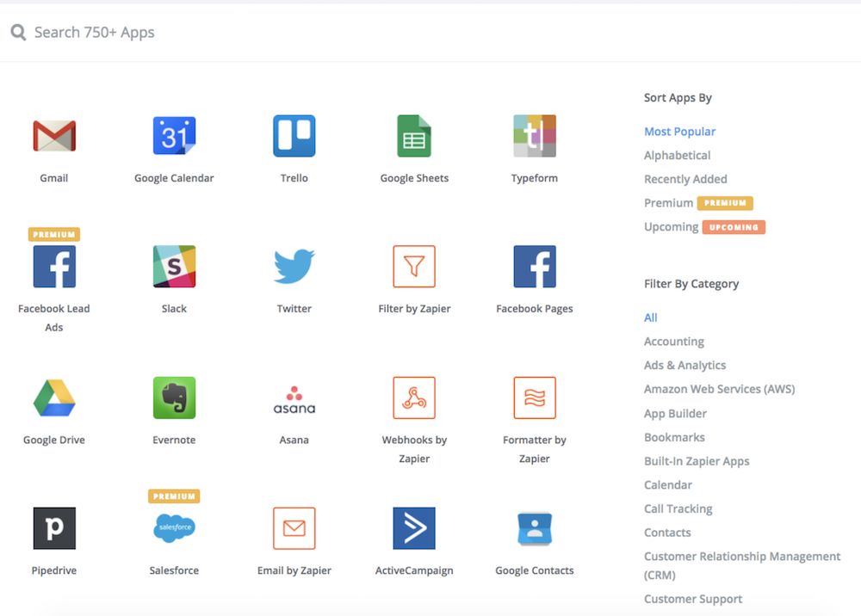Viewport: 861px width, 616px height.
Task: Open the Evernote elephant icon
Action: point(174,397)
